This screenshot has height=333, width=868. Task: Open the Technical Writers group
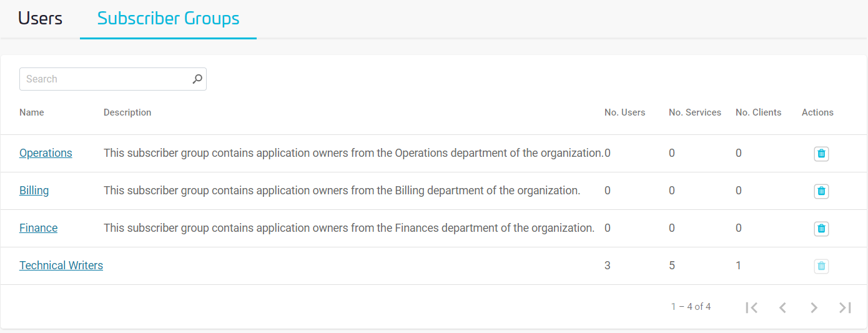point(61,266)
